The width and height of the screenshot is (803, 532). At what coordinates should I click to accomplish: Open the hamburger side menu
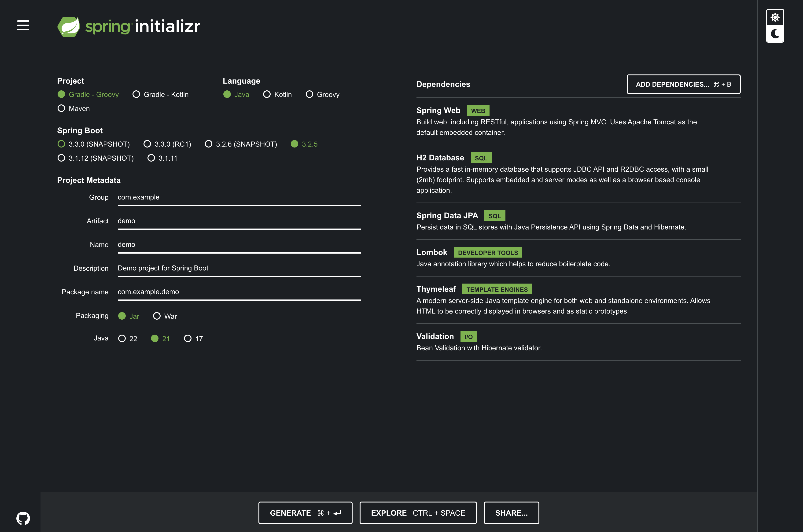23,25
